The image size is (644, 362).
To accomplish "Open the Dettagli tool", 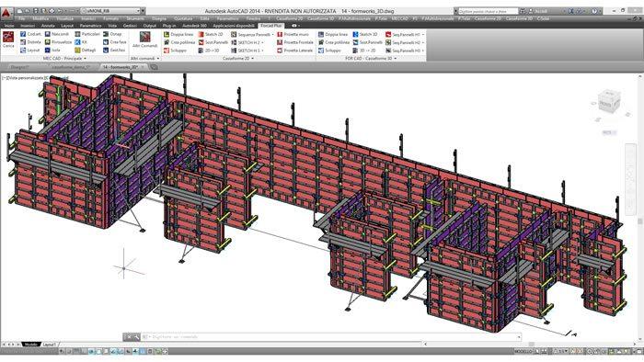I will pyautogui.click(x=86, y=50).
